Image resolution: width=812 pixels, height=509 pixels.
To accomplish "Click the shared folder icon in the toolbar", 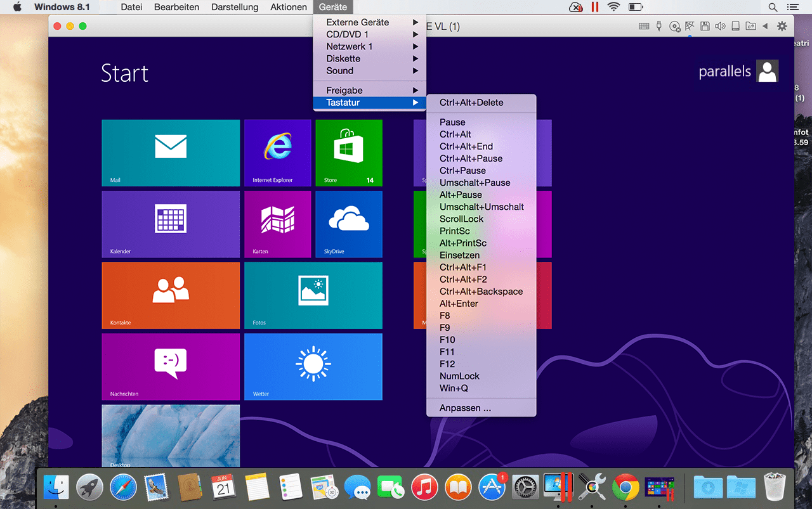I will point(751,26).
